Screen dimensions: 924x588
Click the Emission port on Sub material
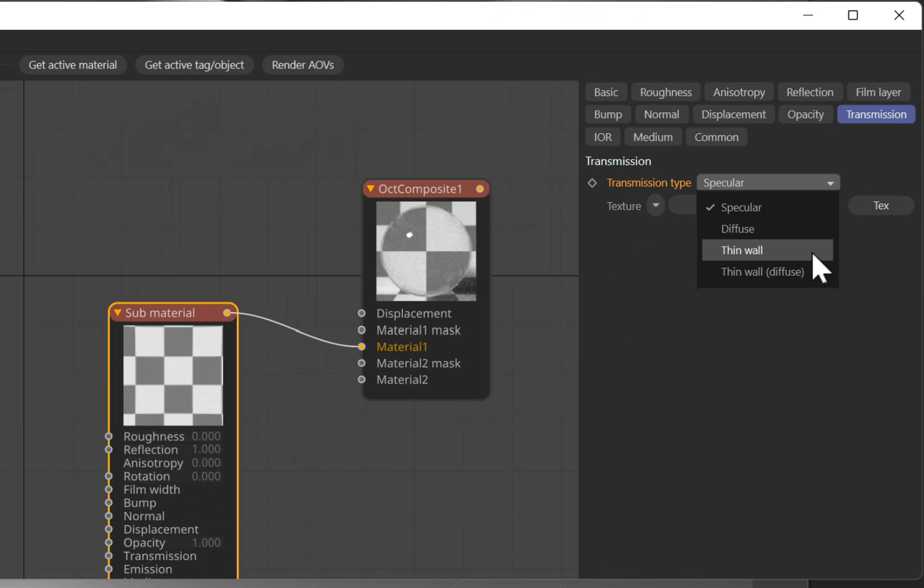(108, 569)
